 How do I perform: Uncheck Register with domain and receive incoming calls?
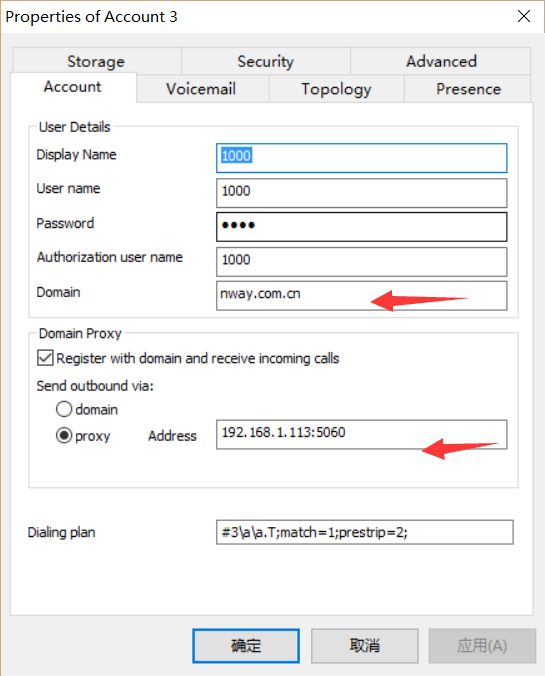[45, 358]
